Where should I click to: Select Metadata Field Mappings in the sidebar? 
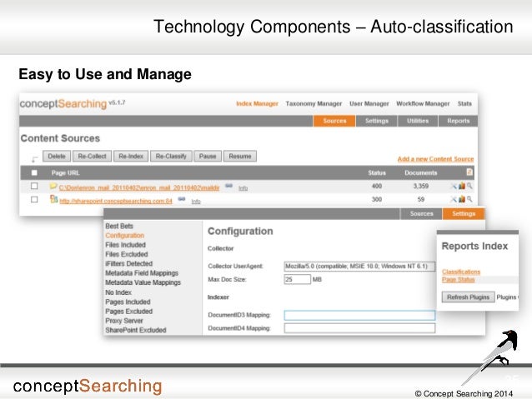tap(142, 273)
